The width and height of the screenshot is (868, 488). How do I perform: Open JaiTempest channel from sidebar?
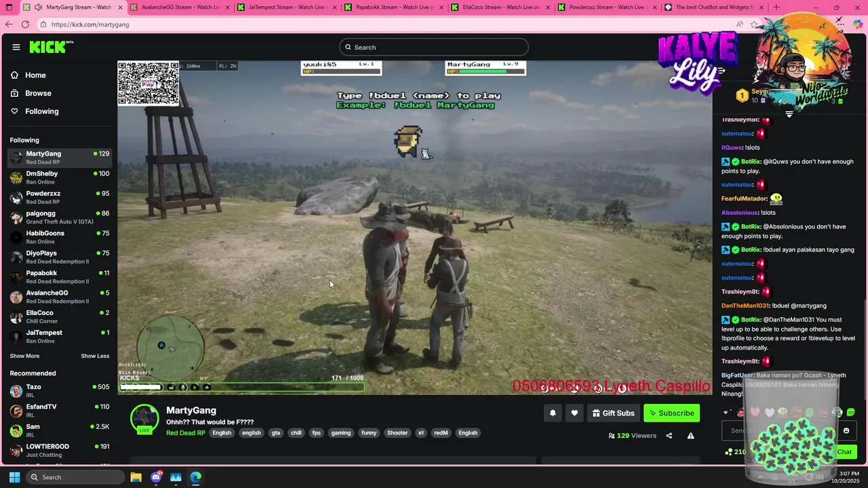(x=59, y=336)
